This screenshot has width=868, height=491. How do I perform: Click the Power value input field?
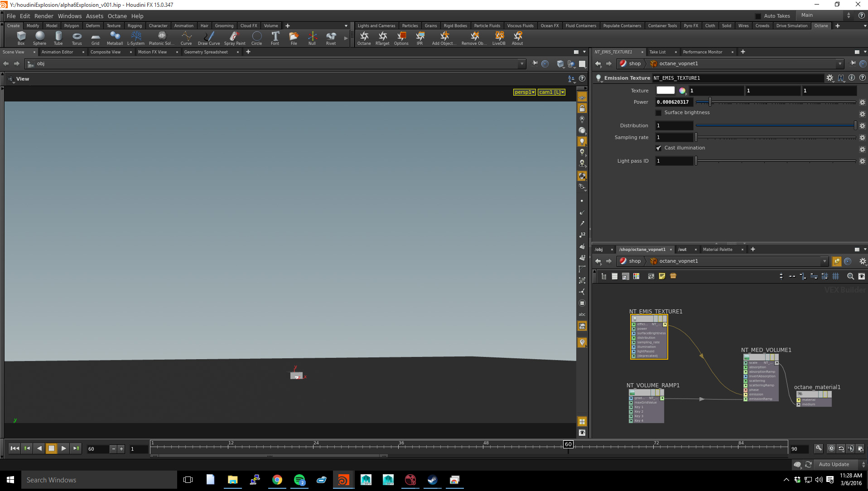coord(674,102)
